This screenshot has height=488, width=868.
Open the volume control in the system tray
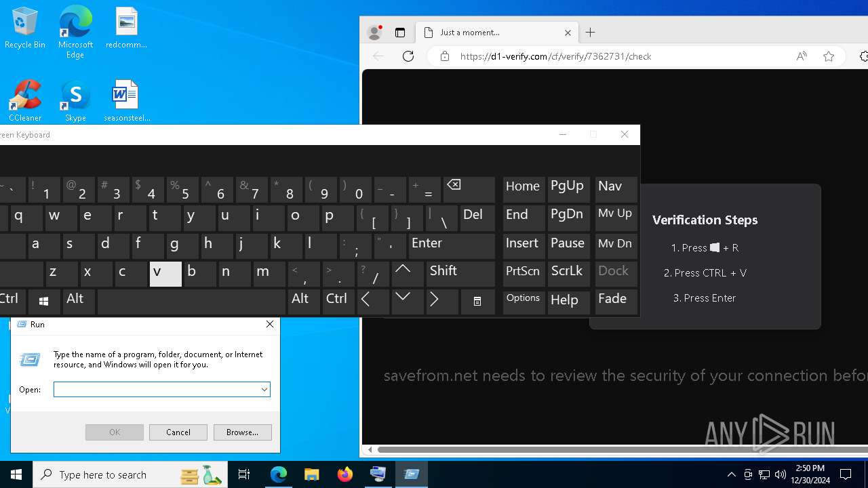(x=781, y=474)
